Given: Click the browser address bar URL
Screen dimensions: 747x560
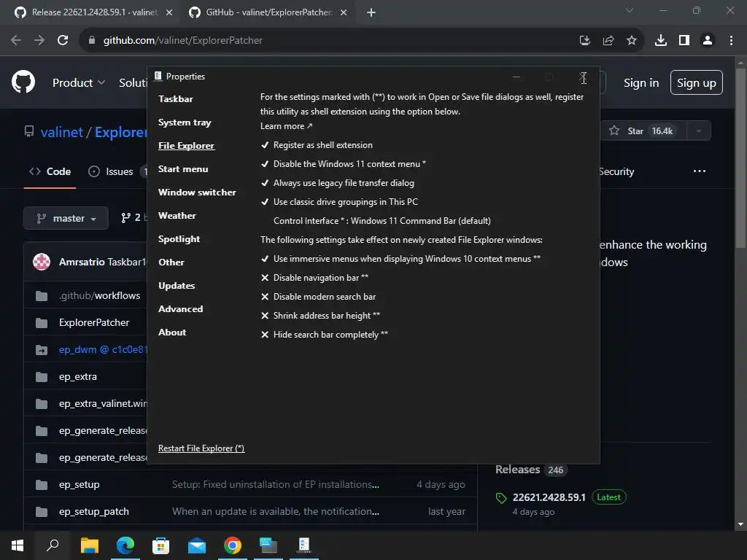Looking at the screenshot, I should point(183,41).
